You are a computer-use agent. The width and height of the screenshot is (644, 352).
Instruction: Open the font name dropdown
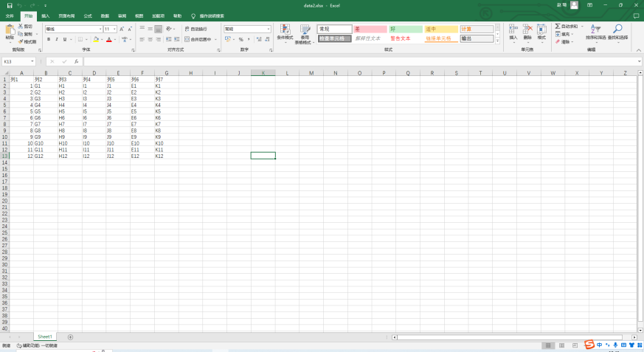100,30
